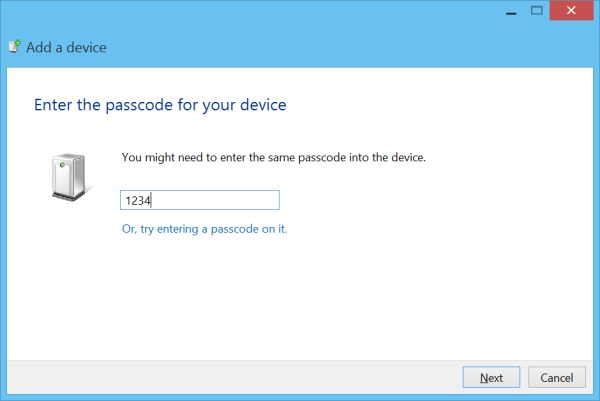The image size is (600, 401).
Task: Close the Add a device dialog
Action: (x=571, y=11)
